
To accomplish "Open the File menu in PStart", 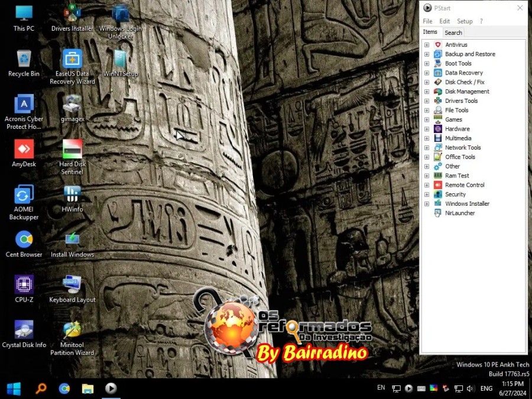I will coord(427,21).
